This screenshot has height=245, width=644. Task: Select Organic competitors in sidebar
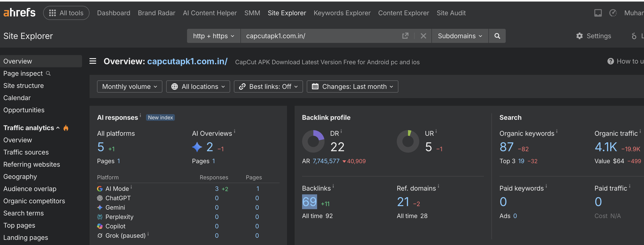click(34, 201)
